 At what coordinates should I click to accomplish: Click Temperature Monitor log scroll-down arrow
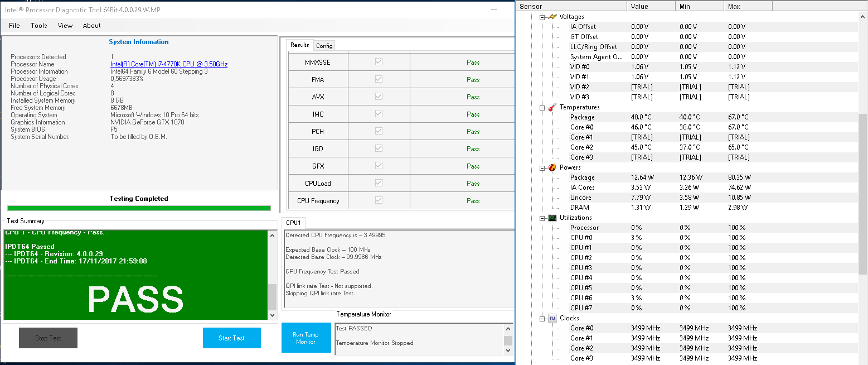pos(508,350)
